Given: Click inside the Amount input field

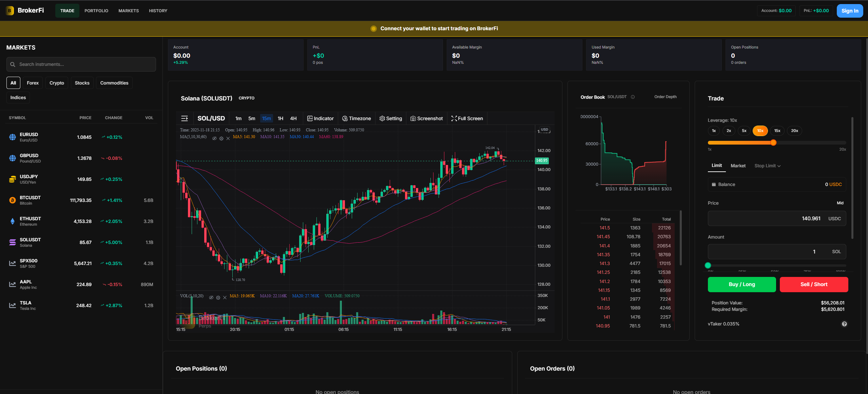Looking at the screenshot, I should (777, 251).
